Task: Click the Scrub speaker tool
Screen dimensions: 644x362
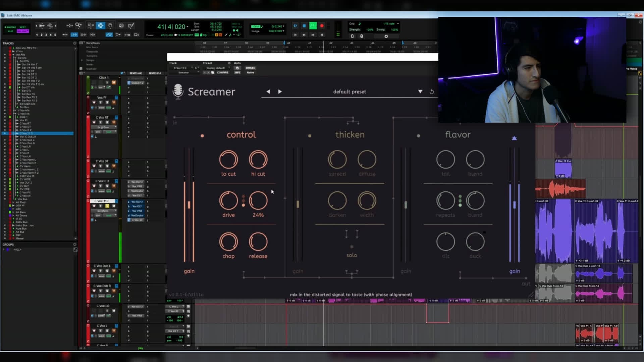Action: click(121, 25)
